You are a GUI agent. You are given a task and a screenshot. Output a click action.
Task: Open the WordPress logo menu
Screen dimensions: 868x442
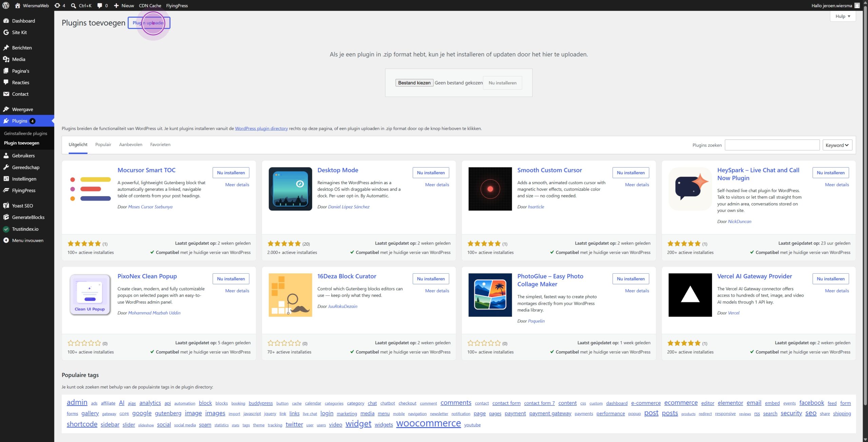(x=6, y=5)
